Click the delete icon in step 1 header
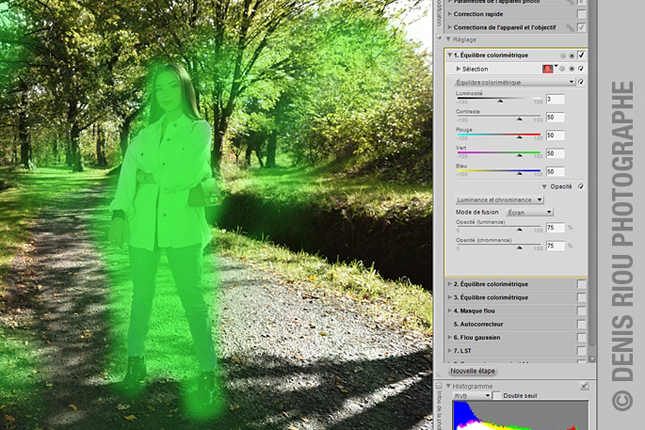The height and width of the screenshot is (430, 645). pos(572,55)
